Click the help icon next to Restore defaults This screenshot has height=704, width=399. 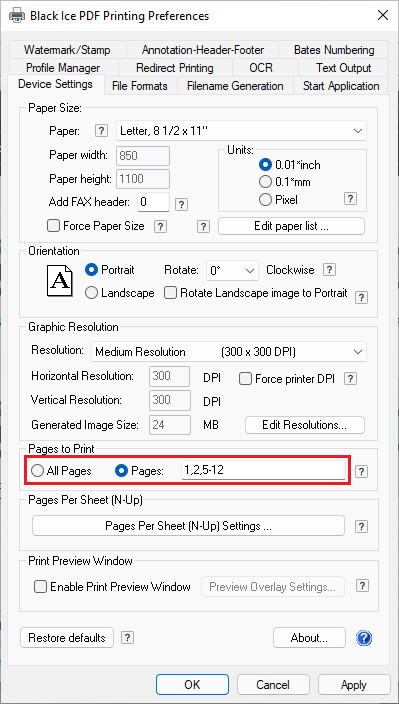tap(127, 637)
